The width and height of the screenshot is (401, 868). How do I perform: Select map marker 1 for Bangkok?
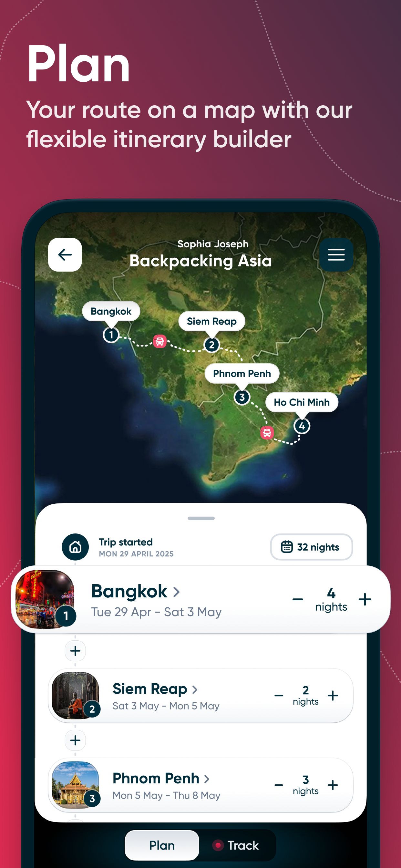click(111, 335)
